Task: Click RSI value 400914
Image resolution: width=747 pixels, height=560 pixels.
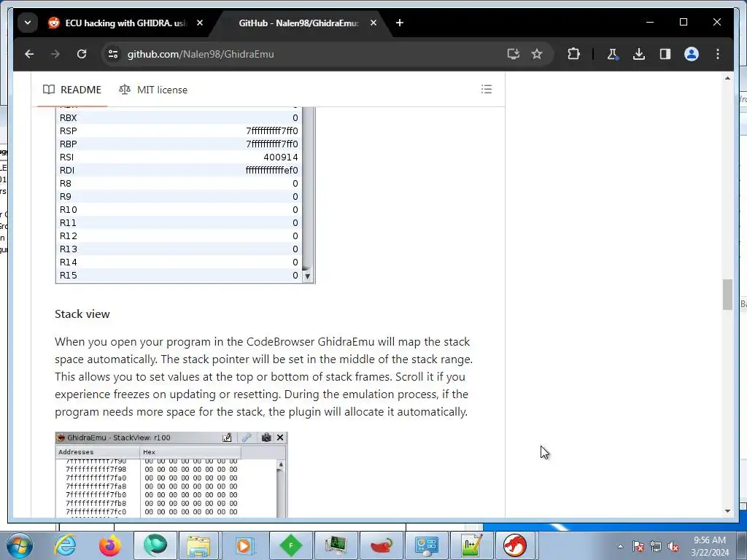Action: pos(281,157)
